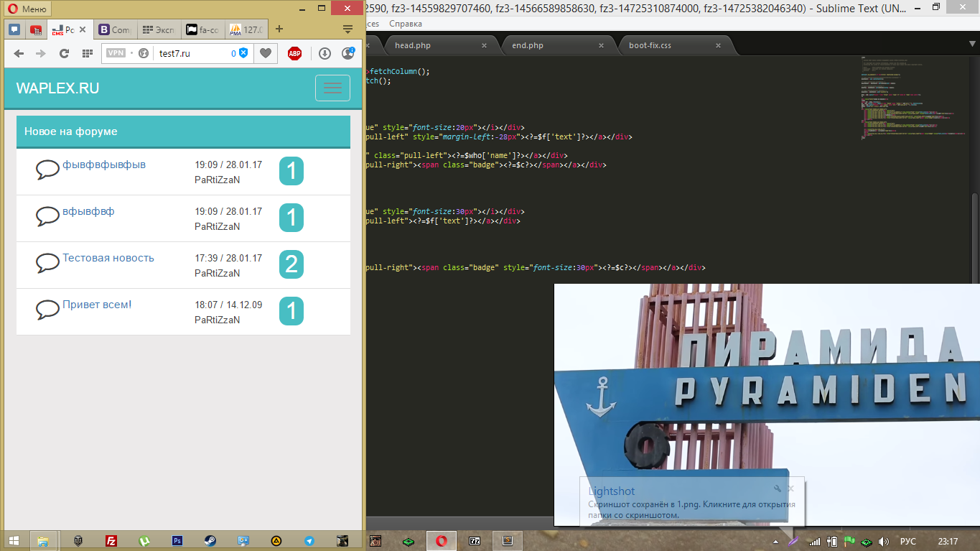Switch to the boot-fix.css tab

point(650,45)
